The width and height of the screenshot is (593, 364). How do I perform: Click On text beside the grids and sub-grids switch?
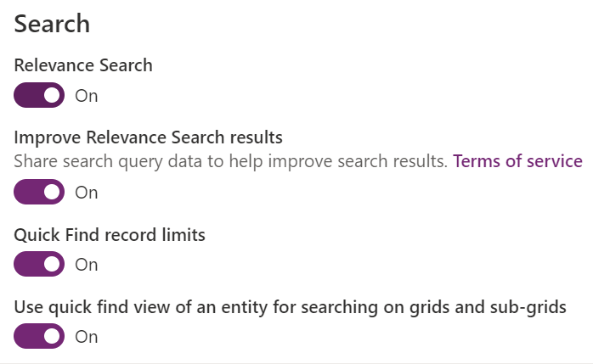[87, 337]
